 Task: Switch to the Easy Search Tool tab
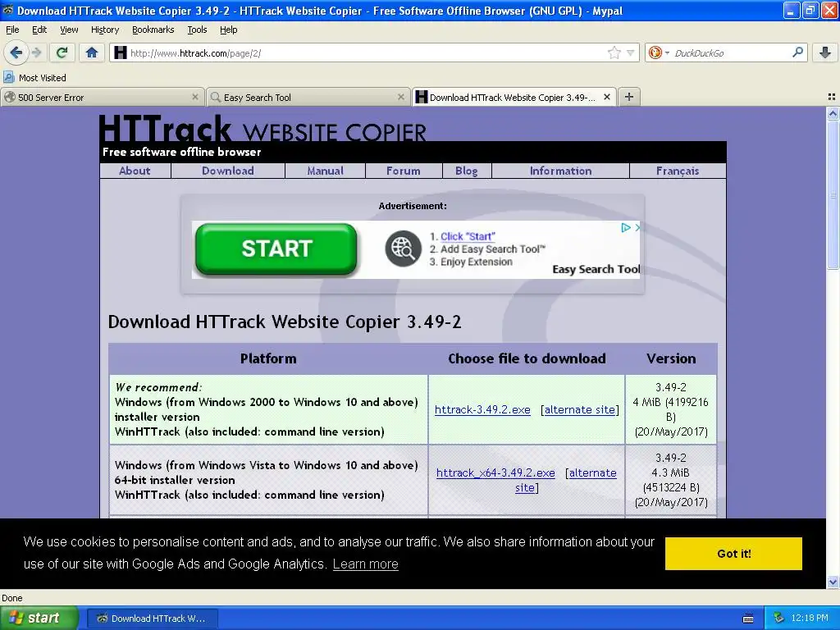[308, 97]
